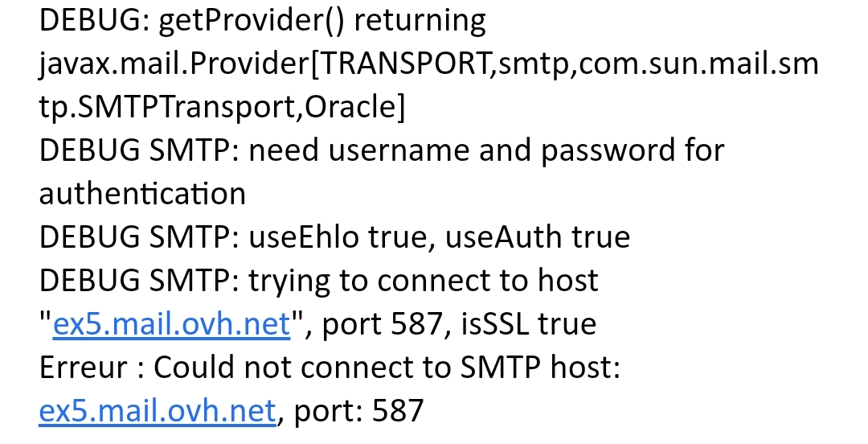This screenshot has height=444, width=868.
Task: Open the ex5.mail.ovh.net link inside quotes
Action: (170, 324)
